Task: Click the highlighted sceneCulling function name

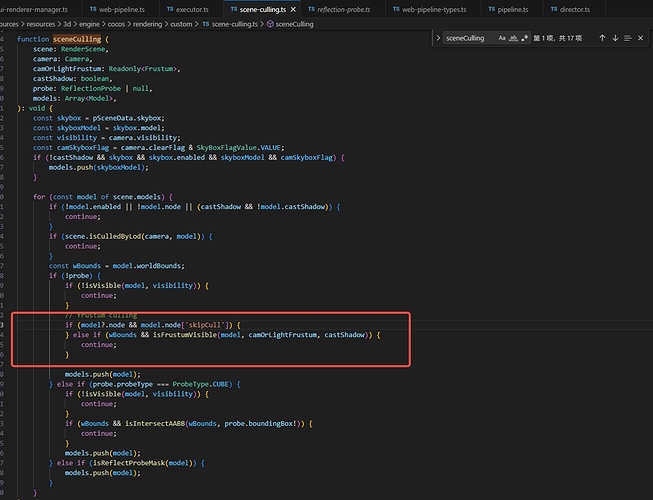Action: coord(77,39)
